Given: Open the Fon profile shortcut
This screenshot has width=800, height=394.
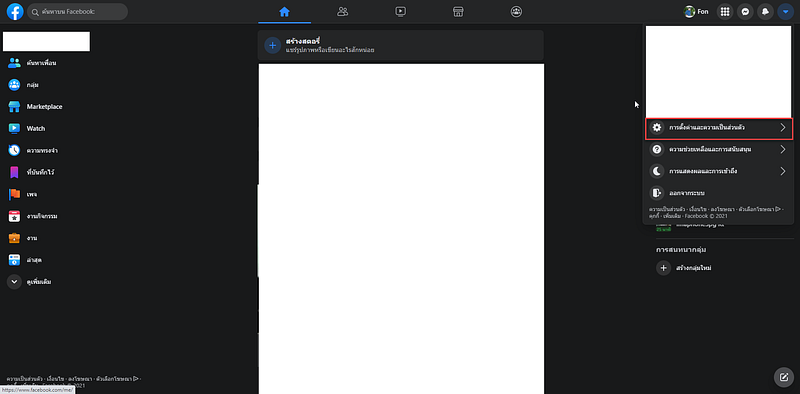Looking at the screenshot, I should (x=696, y=11).
